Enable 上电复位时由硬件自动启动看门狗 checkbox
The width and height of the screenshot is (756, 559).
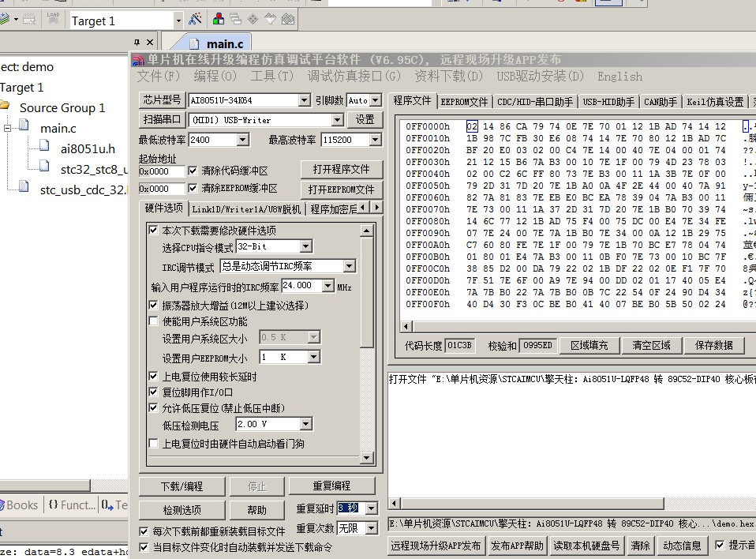(154, 444)
